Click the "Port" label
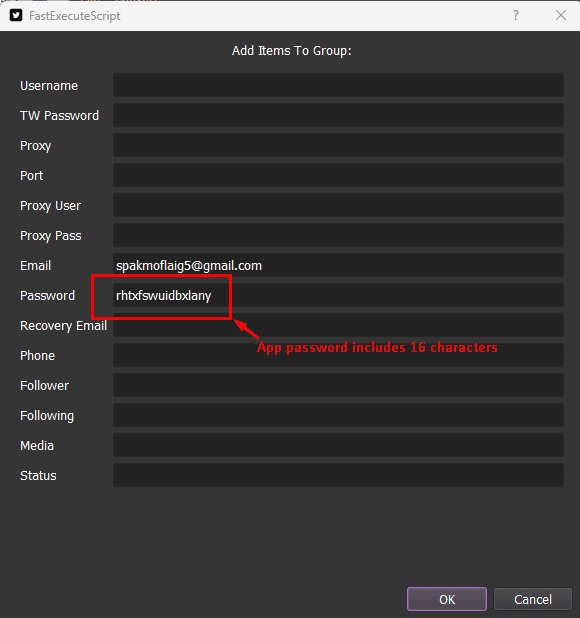This screenshot has width=580, height=618. (x=32, y=175)
